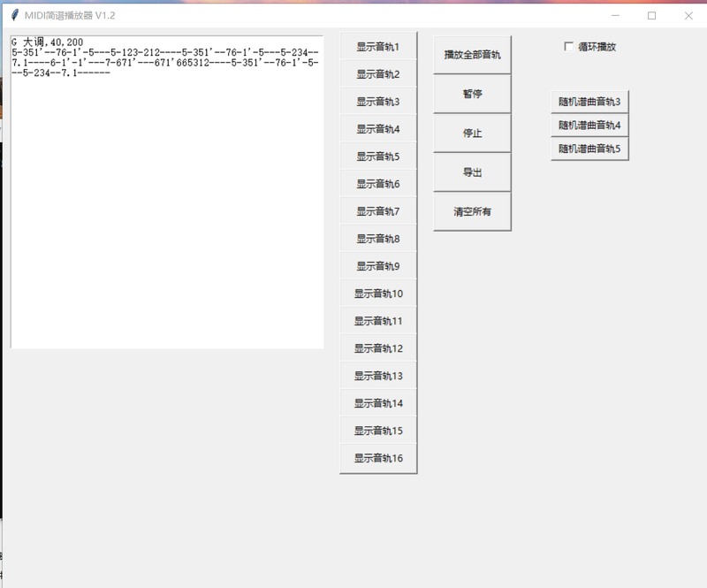The width and height of the screenshot is (707, 588).
Task: Stop playback with 停止 button
Action: pos(472,134)
